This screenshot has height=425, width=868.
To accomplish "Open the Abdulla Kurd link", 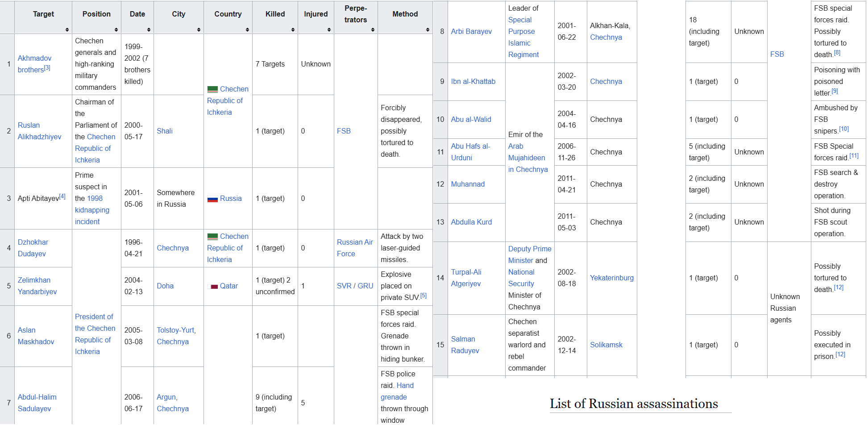I will [x=471, y=222].
